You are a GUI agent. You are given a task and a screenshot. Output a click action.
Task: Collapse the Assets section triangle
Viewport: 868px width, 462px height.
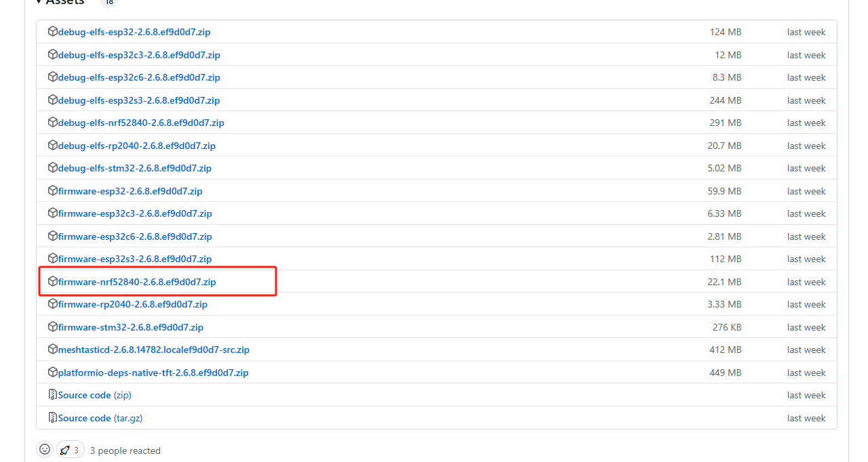click(39, 2)
